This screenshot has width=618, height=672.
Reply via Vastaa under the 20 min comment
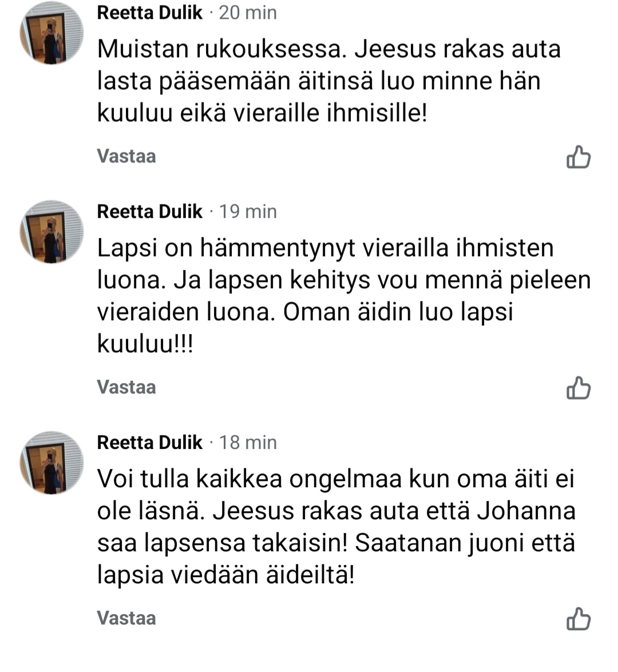pos(126,156)
